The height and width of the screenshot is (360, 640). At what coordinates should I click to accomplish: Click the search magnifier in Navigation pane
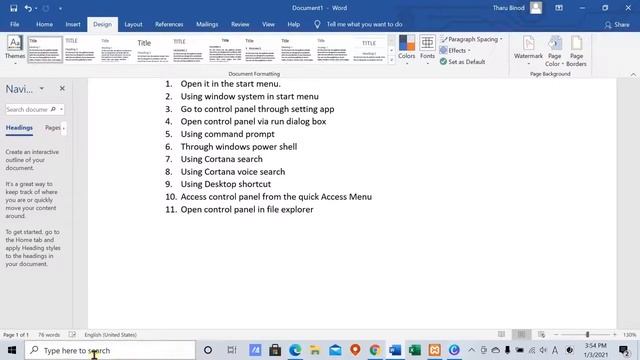click(x=53, y=109)
